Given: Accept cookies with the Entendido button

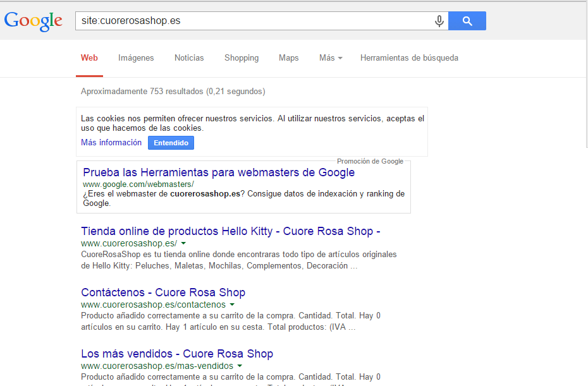Looking at the screenshot, I should (171, 143).
